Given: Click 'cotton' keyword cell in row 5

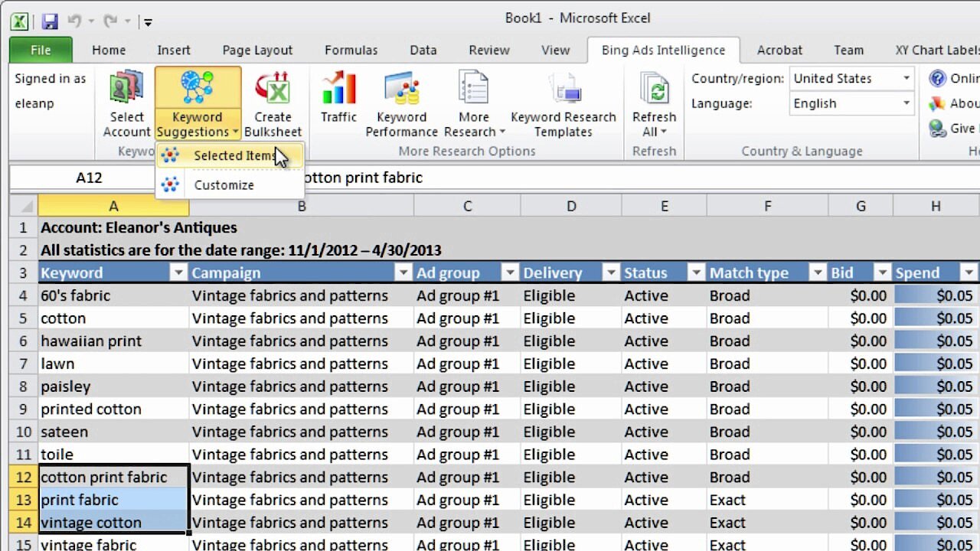Looking at the screenshot, I should click(113, 318).
